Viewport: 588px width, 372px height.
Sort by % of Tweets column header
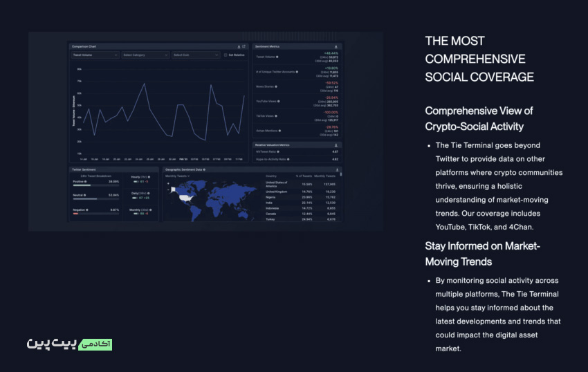(304, 176)
